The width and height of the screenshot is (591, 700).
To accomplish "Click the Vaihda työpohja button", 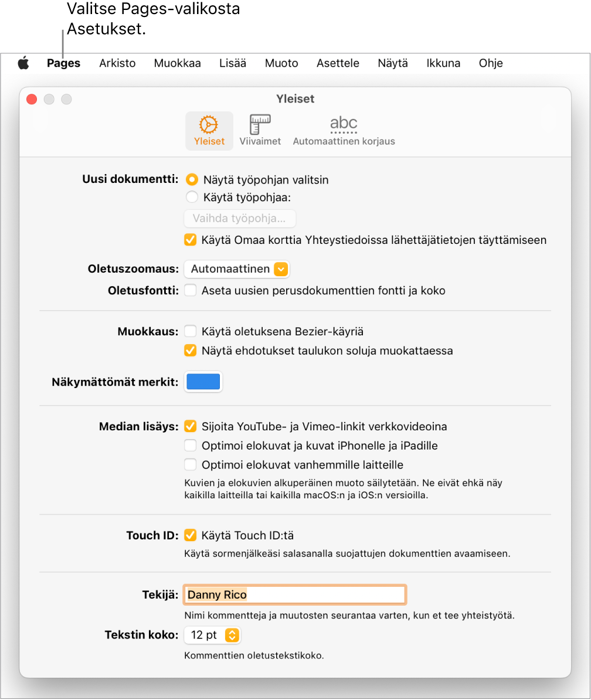I will (240, 218).
